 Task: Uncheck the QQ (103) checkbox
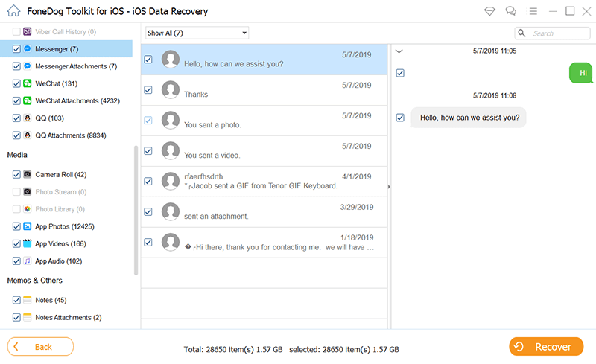(16, 118)
